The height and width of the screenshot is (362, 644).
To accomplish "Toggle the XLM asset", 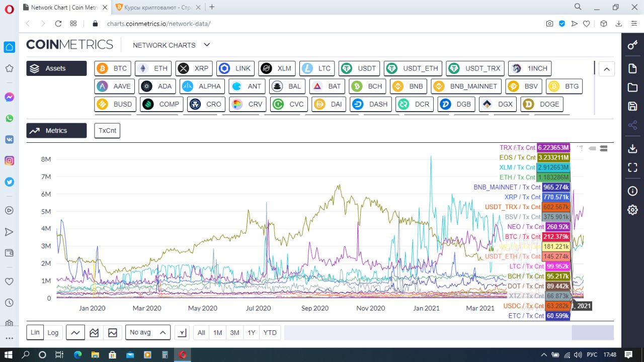I will coord(277,68).
